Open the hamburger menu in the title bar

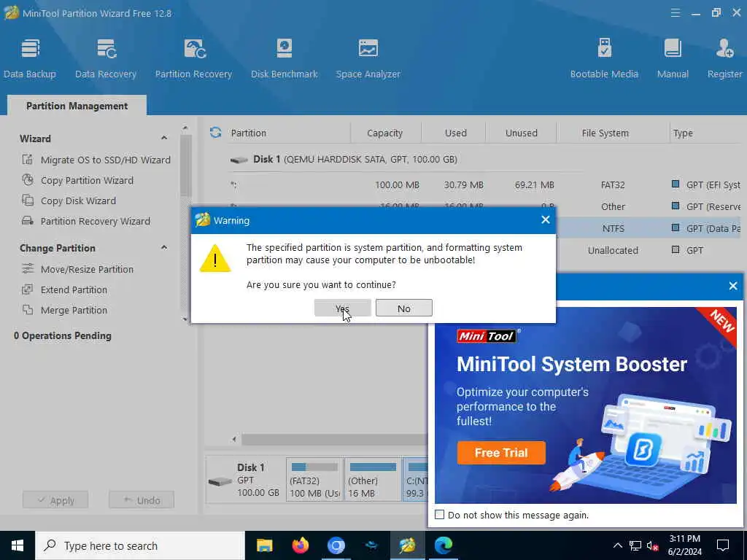tap(675, 13)
